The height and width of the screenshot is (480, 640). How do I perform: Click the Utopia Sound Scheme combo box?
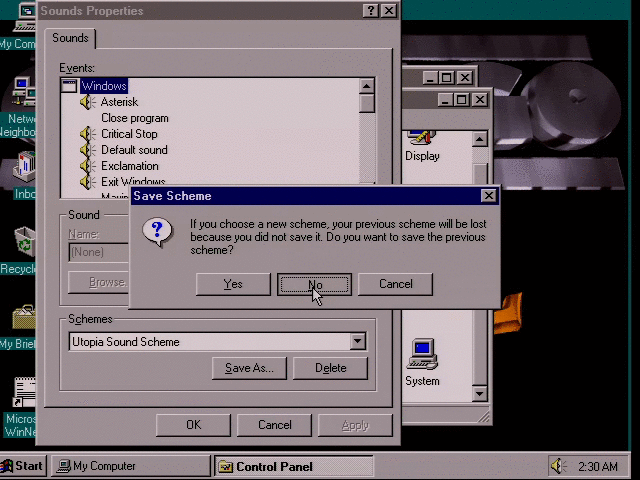coord(218,342)
